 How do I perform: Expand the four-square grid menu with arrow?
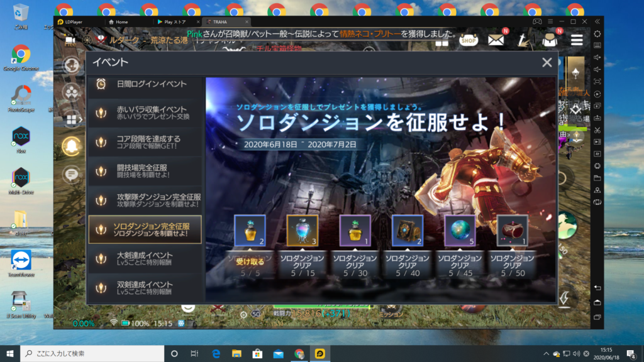pyautogui.click(x=74, y=119)
